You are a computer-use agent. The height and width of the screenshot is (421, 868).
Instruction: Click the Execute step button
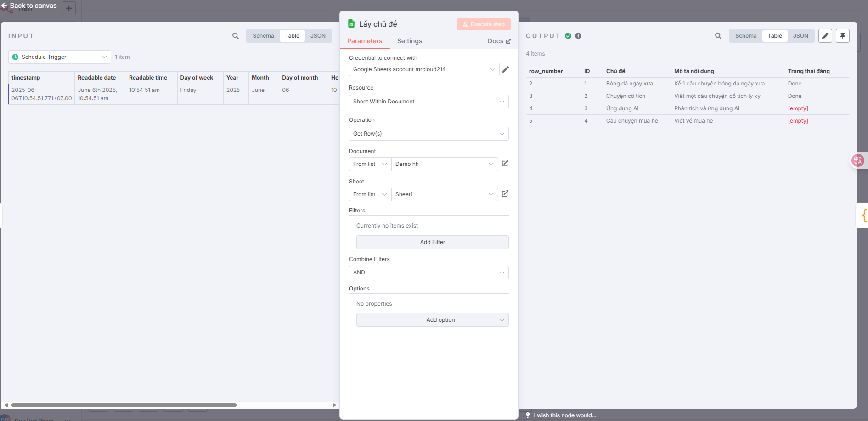483,24
